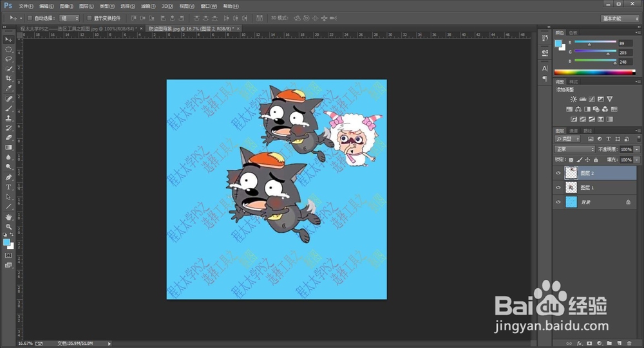Toggle lock image pixels brush icon
This screenshot has height=348, width=644.
(x=580, y=160)
